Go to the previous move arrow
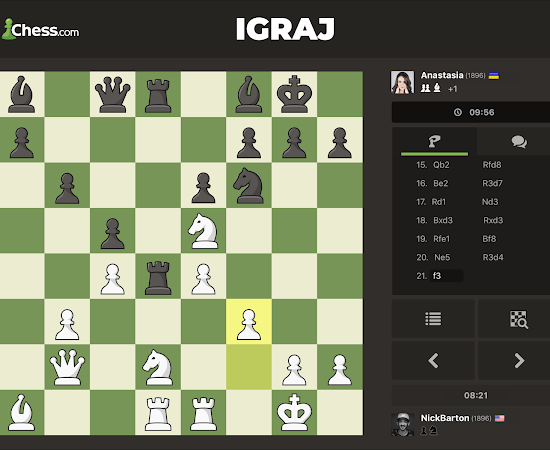 (x=433, y=360)
